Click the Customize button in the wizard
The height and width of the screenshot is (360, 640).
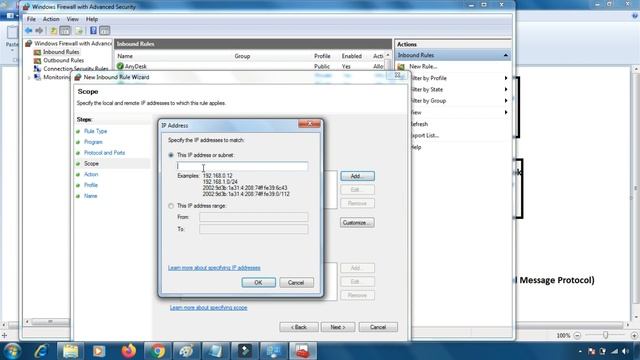[x=357, y=222]
